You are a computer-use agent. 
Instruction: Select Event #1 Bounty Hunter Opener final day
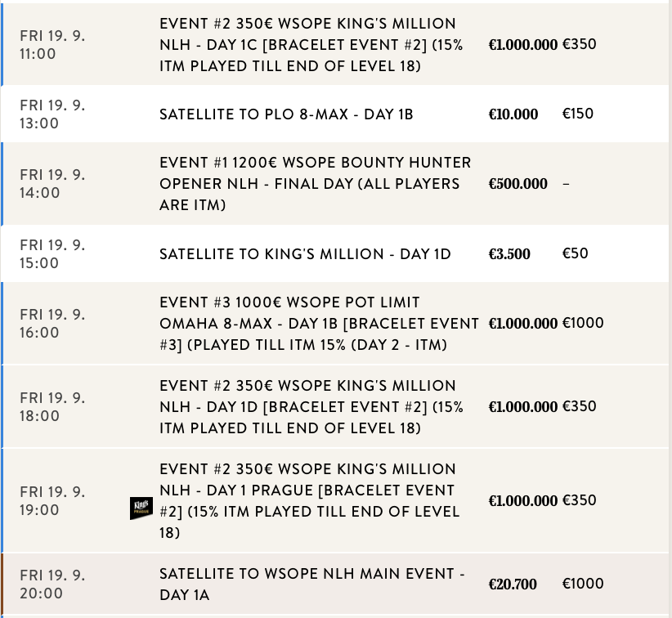315,184
